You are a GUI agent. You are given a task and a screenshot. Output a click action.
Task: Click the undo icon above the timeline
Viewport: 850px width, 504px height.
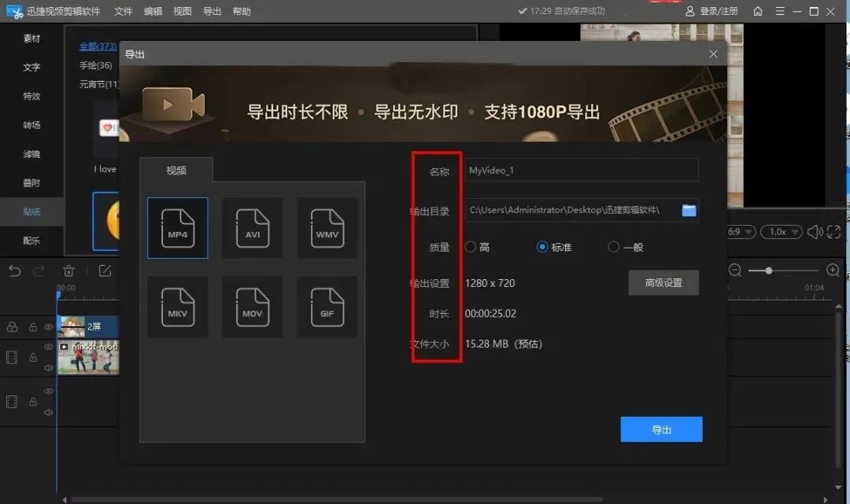[14, 270]
